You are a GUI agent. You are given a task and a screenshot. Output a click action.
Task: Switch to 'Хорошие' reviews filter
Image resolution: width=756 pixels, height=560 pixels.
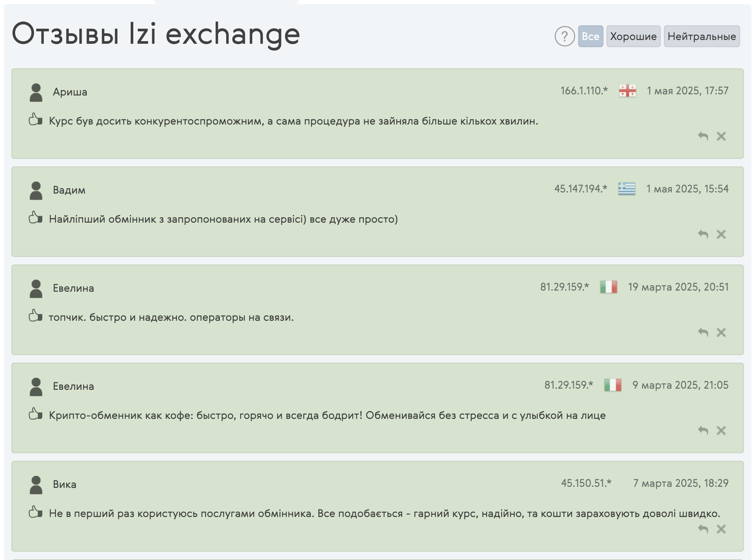coord(633,37)
